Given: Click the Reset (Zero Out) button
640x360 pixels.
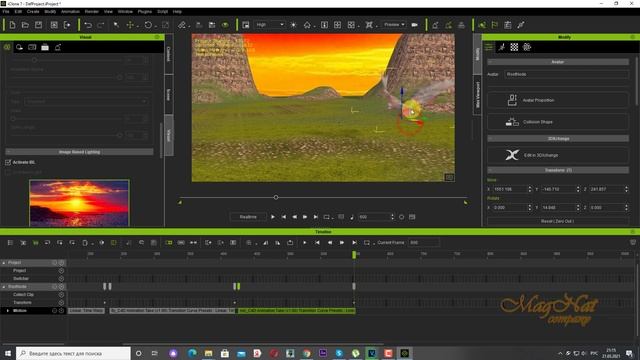Looking at the screenshot, I should 558,221.
